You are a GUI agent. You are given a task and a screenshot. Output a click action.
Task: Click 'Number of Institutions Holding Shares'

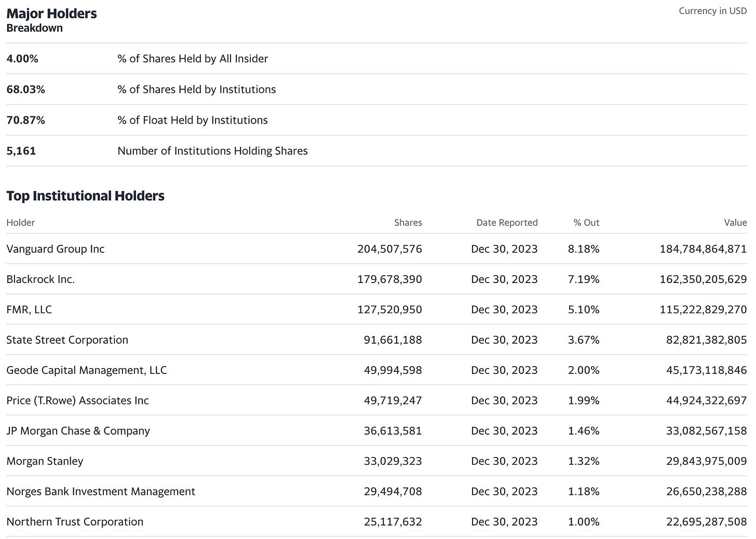coord(212,151)
